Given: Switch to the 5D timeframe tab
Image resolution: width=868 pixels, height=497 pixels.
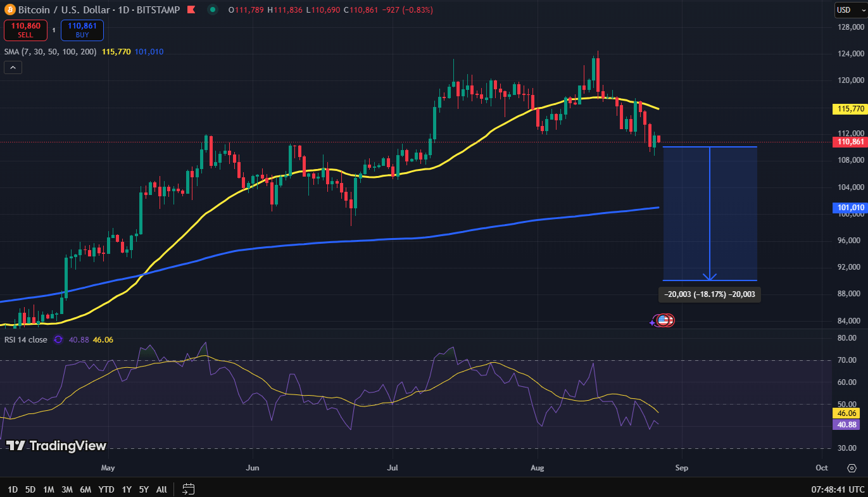Looking at the screenshot, I should 29,489.
